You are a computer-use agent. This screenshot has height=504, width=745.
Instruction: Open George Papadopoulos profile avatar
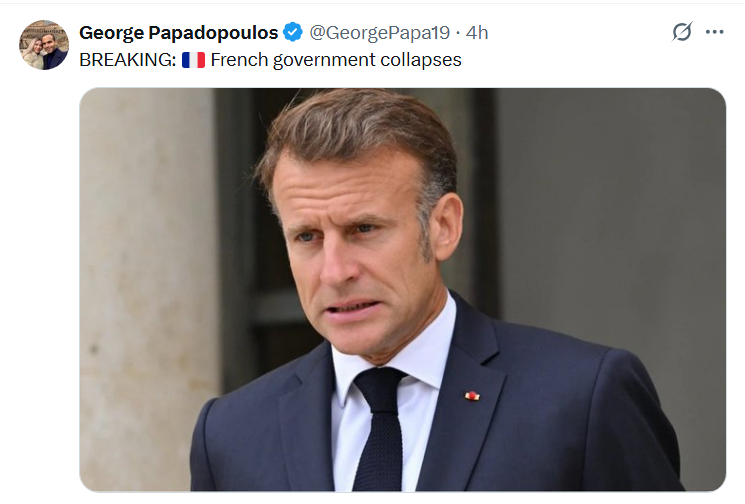(x=44, y=45)
